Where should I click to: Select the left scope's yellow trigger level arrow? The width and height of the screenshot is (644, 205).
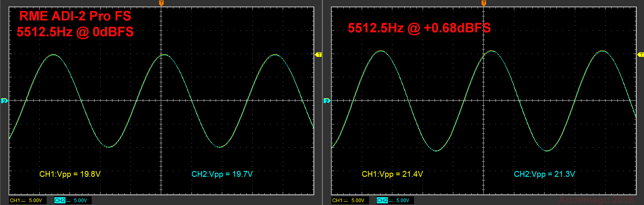pyautogui.click(x=318, y=54)
